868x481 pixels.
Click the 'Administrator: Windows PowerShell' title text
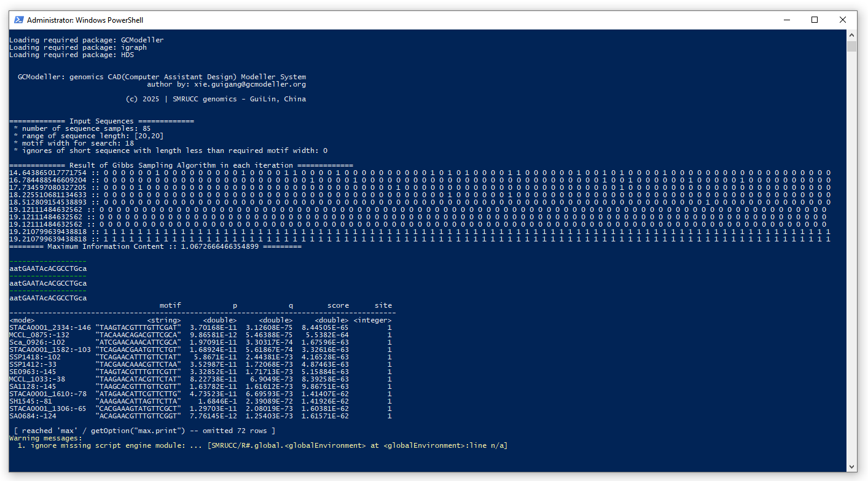(x=85, y=20)
